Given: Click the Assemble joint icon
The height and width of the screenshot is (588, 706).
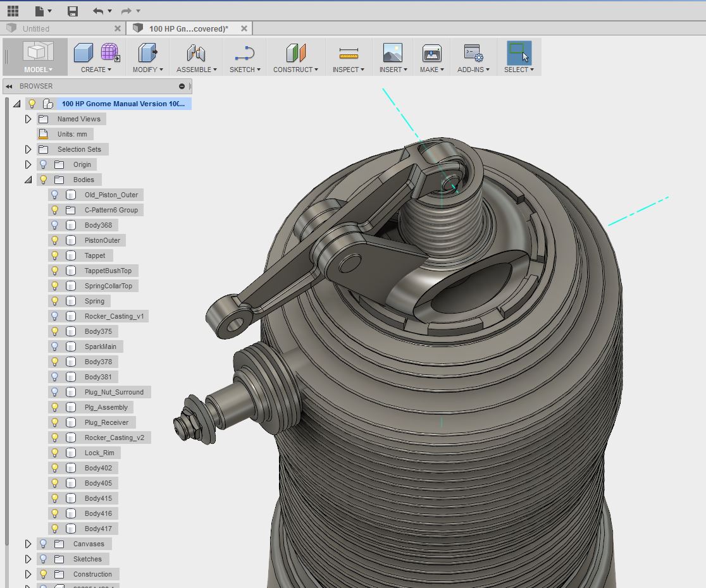Looking at the screenshot, I should pos(196,53).
